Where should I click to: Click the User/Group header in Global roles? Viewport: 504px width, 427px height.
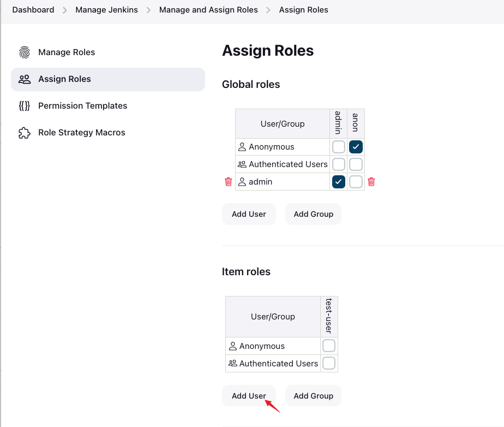click(x=283, y=124)
